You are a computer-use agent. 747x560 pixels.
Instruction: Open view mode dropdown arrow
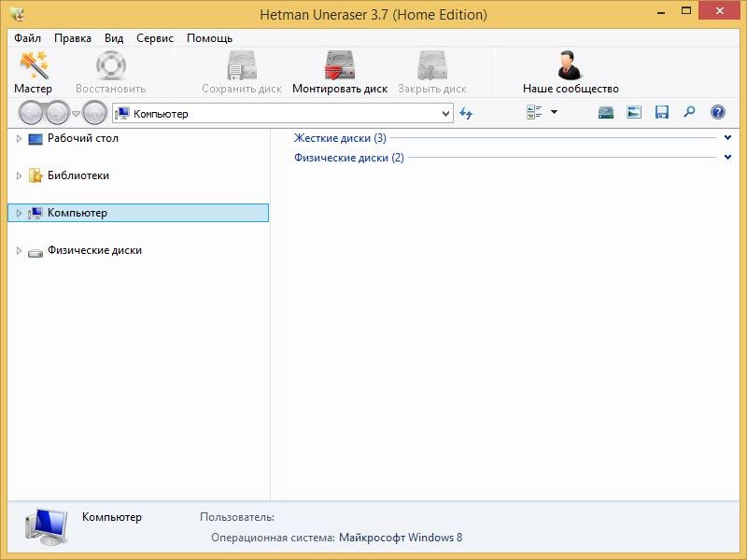pyautogui.click(x=554, y=112)
